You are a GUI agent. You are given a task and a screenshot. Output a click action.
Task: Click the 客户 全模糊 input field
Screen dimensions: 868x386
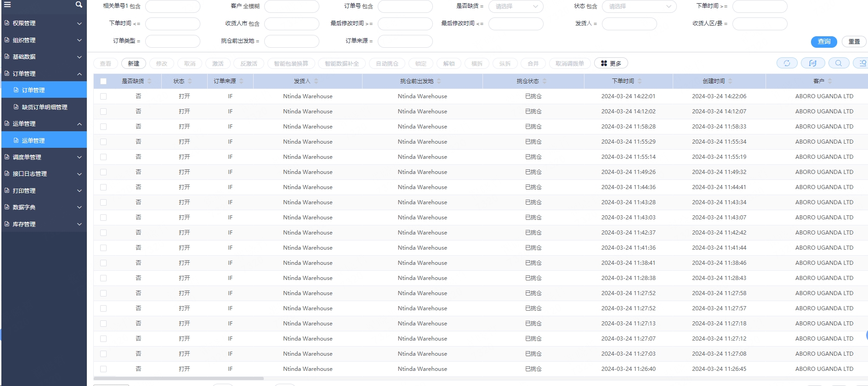pyautogui.click(x=291, y=6)
